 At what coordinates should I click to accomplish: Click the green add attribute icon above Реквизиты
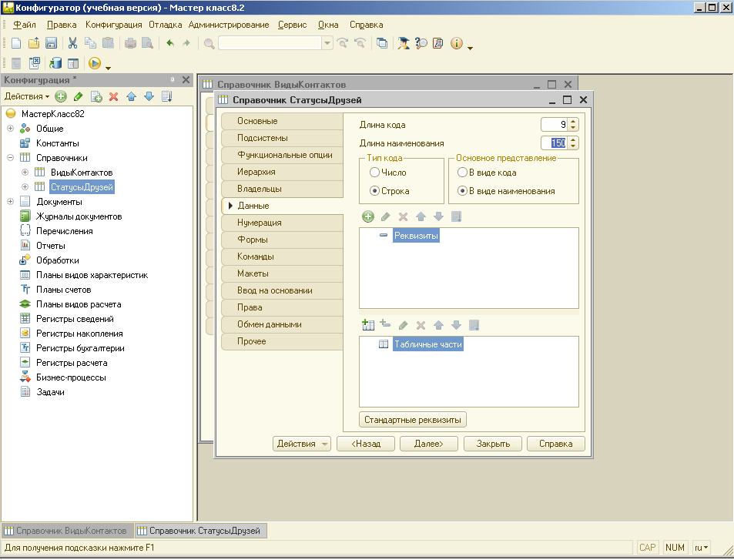coord(368,216)
